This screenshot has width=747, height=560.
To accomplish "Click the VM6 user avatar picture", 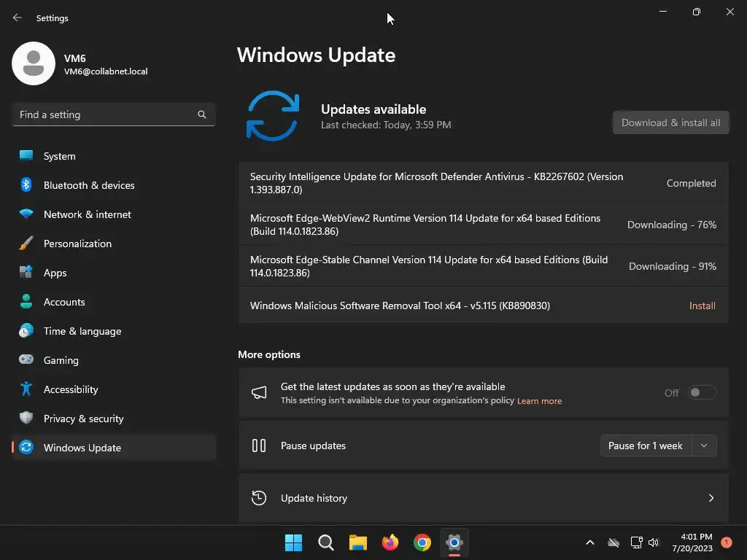I will (x=34, y=63).
